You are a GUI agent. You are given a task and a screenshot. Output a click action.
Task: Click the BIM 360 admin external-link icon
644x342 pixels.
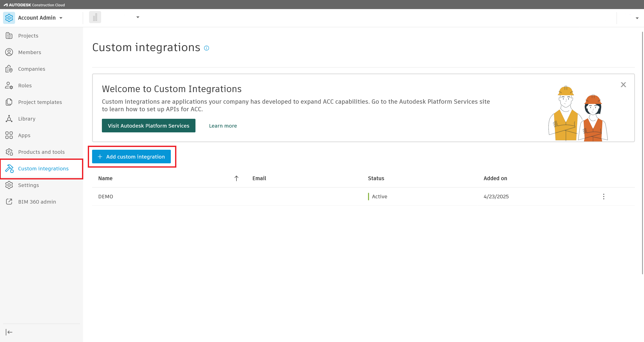point(9,202)
